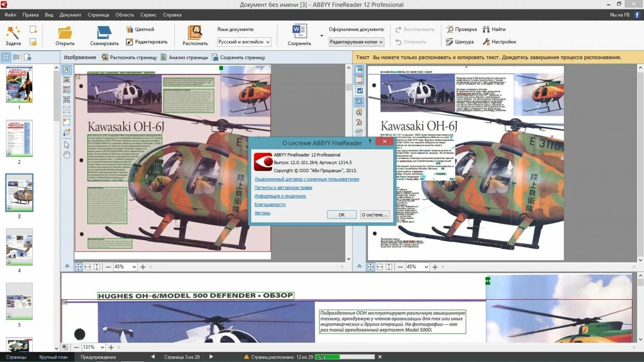Screen dimensions: 644x362
Task: Fit to width icon in image panel
Action: click(88, 267)
